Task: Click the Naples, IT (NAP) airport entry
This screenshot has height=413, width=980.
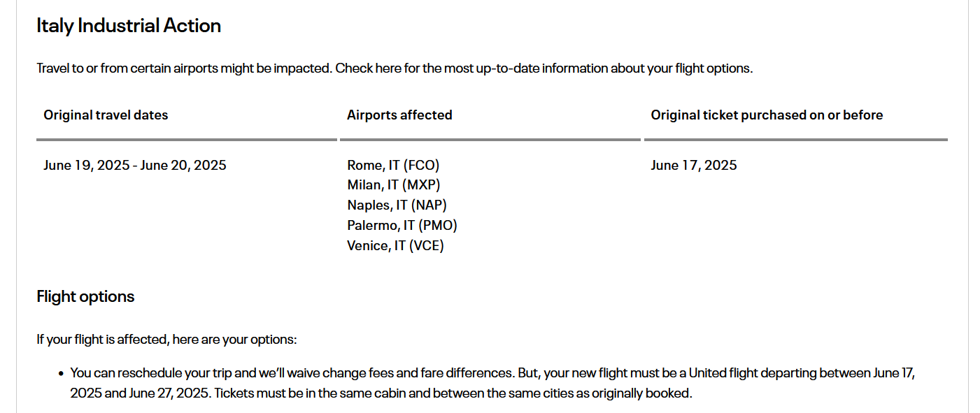Action: coord(397,205)
